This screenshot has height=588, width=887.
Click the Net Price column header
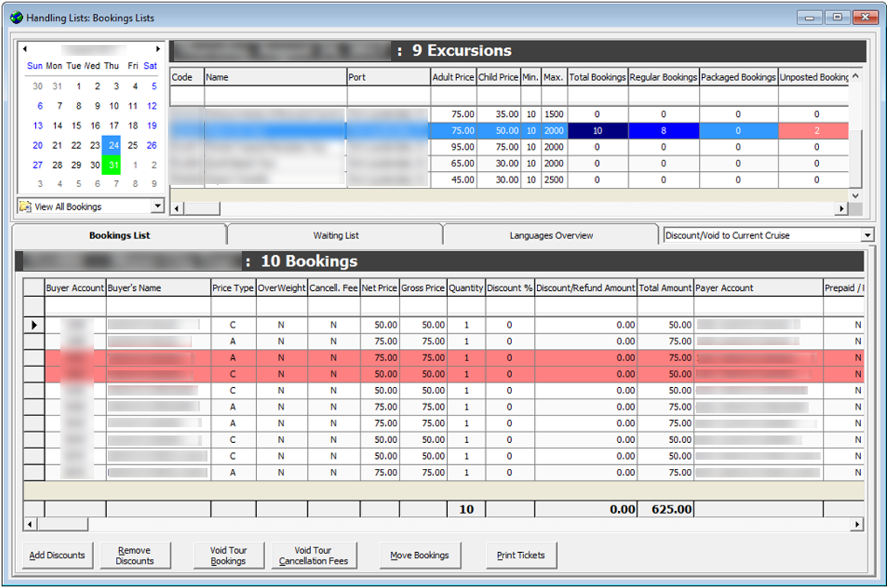pyautogui.click(x=380, y=288)
